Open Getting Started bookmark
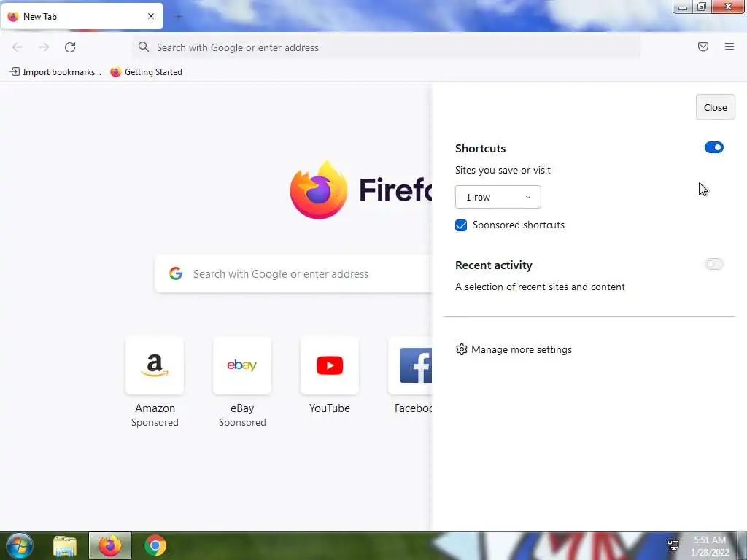 (x=146, y=72)
